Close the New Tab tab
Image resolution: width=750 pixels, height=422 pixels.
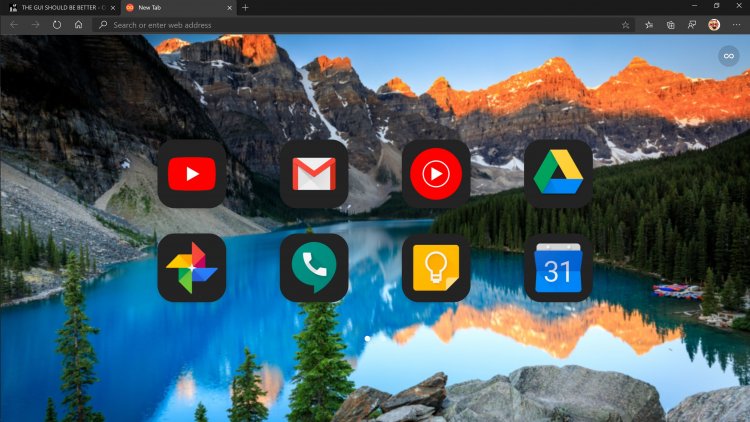[230, 8]
